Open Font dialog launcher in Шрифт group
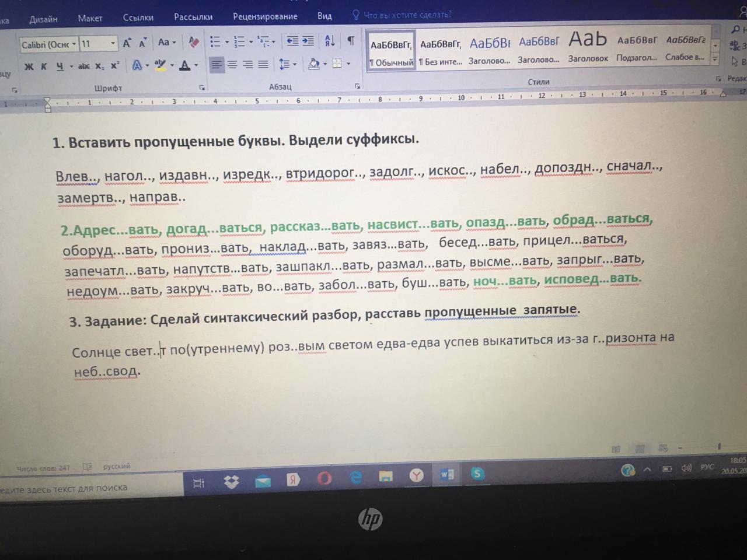This screenshot has height=560, width=747. point(202,88)
